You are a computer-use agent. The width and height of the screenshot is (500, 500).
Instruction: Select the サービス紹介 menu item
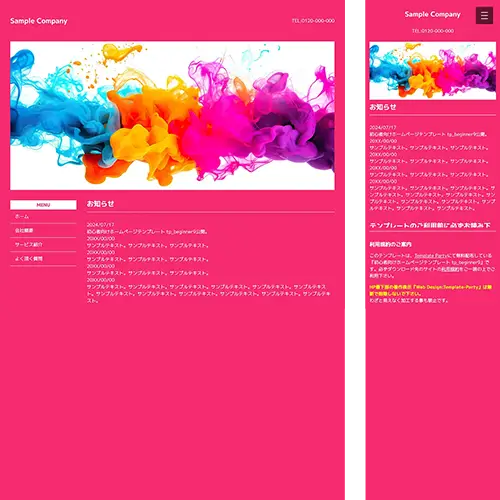[x=43, y=245]
